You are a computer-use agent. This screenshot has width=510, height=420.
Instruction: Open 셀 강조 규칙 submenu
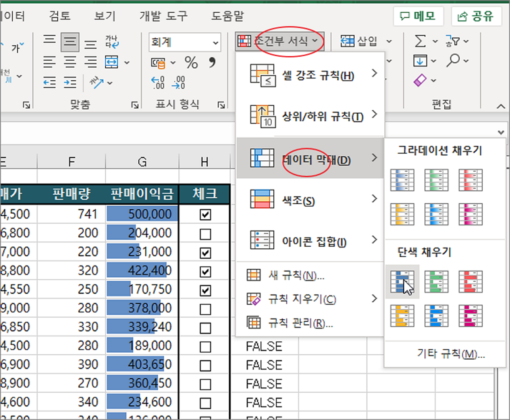coord(310,75)
